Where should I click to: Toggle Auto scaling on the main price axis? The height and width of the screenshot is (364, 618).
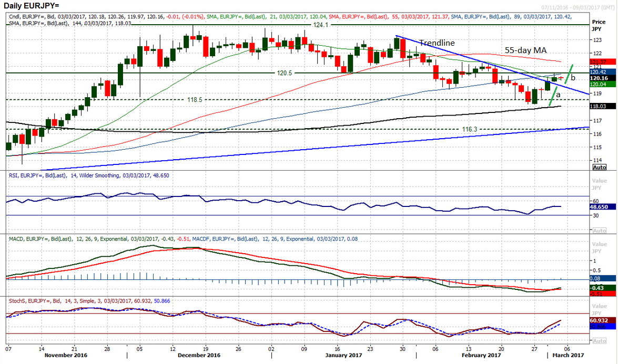599,167
